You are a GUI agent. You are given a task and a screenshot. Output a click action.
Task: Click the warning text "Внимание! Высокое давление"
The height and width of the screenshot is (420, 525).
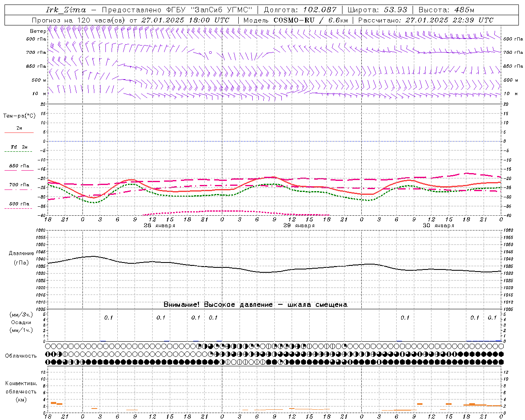pyautogui.click(x=218, y=305)
